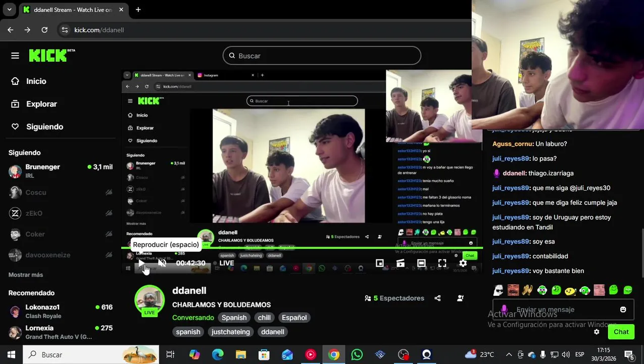Click the green stream progress bar
Screen dimensions: 644x364
point(302,248)
